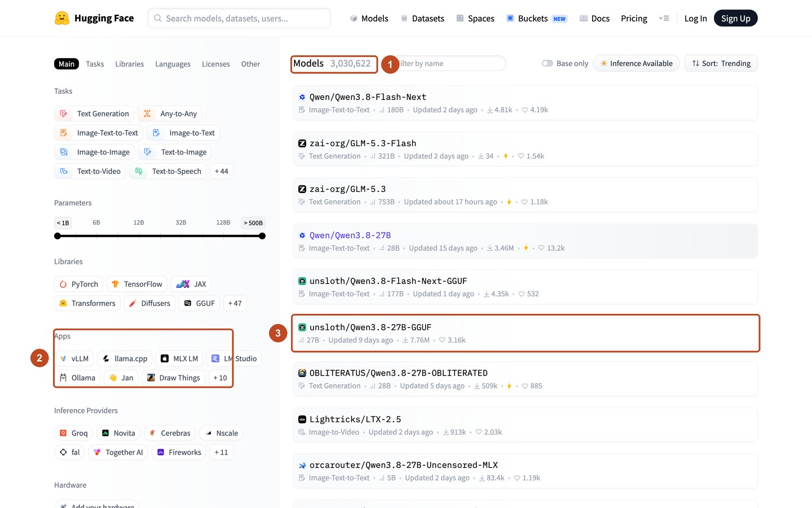Screen dimensions: 812x508
Task: Select the Text Generation task filter
Action: 94,113
